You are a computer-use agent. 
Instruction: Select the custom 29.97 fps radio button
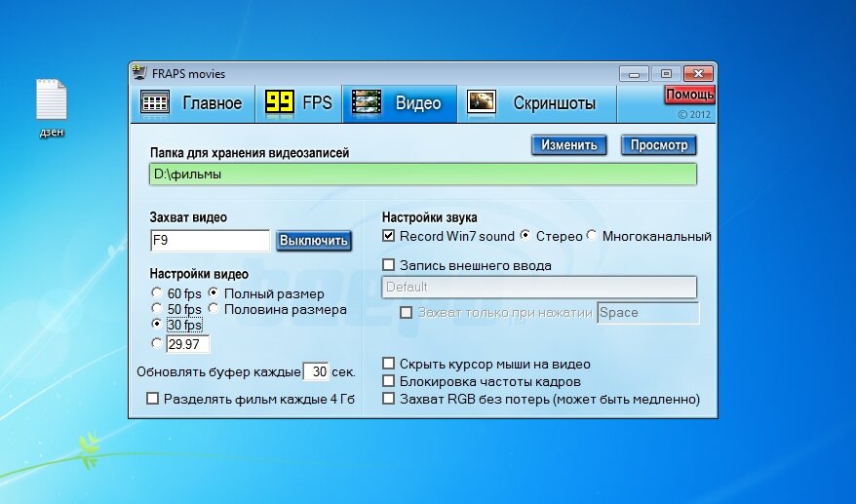pos(157,343)
